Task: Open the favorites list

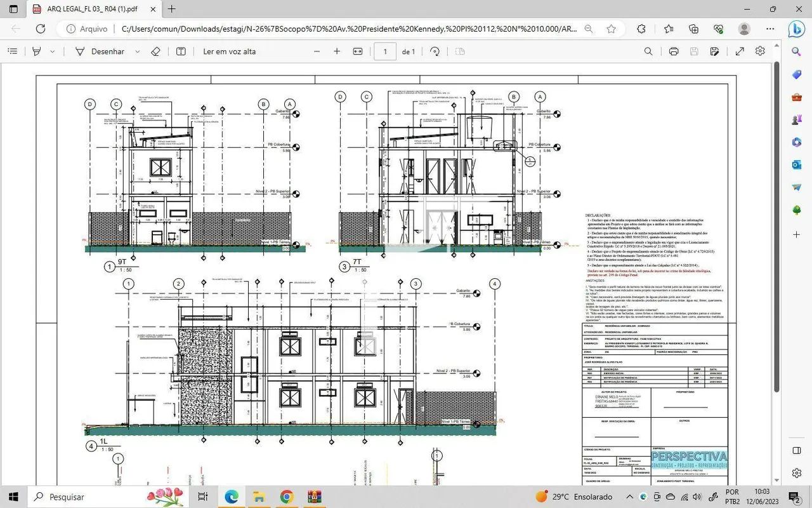Action: point(669,29)
